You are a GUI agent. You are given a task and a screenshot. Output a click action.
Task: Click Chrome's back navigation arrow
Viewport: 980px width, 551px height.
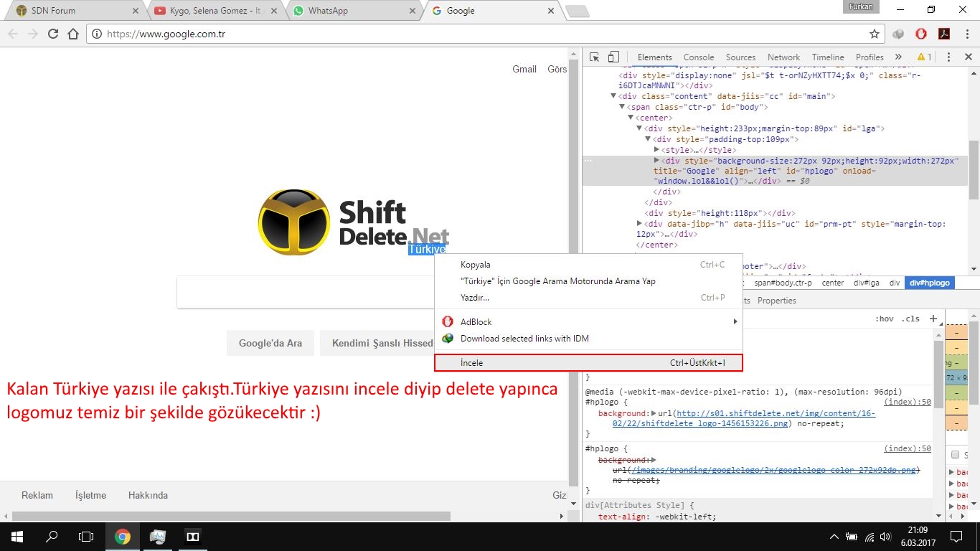point(13,34)
